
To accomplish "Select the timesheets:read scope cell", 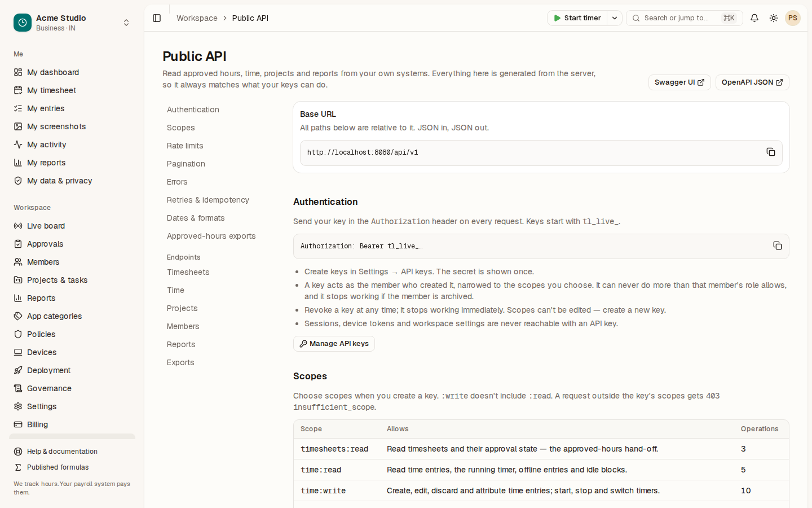I will tap(334, 449).
